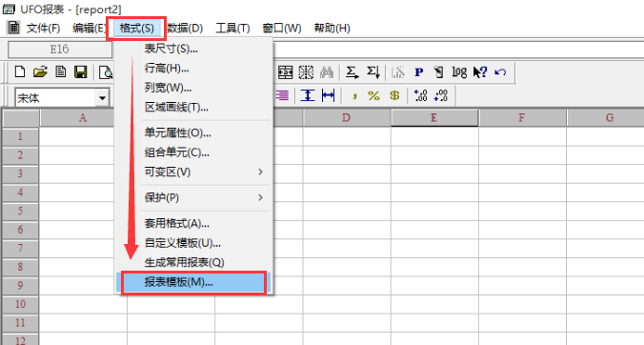The height and width of the screenshot is (345, 644).
Task: Click the E16 cell name box
Action: [60, 50]
